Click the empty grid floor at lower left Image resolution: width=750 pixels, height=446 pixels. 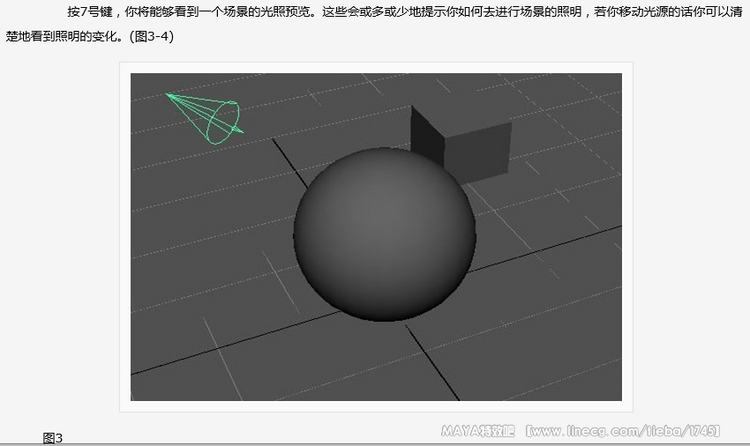coord(220,350)
